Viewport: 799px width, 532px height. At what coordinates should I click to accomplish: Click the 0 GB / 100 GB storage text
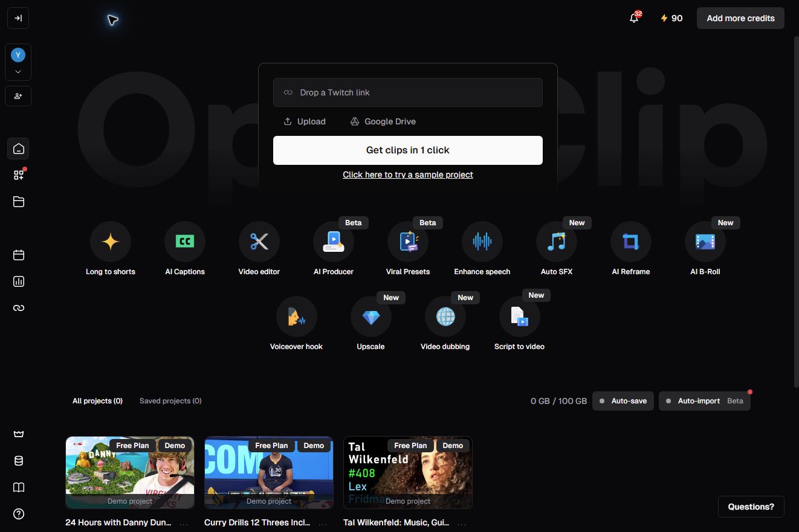pos(558,401)
